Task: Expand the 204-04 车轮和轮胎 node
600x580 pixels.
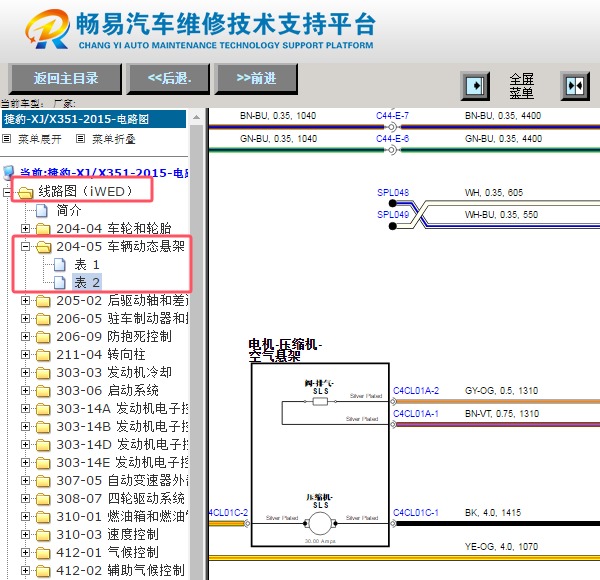Action: 25,228
